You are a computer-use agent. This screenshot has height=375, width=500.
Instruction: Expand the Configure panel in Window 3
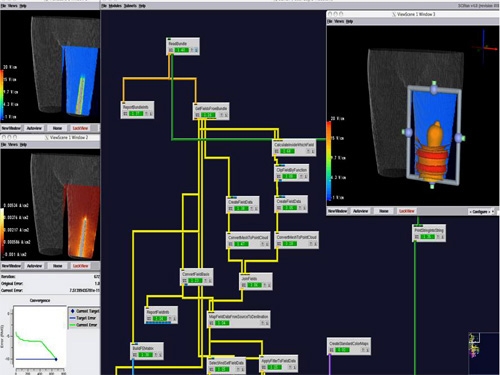pyautogui.click(x=481, y=212)
